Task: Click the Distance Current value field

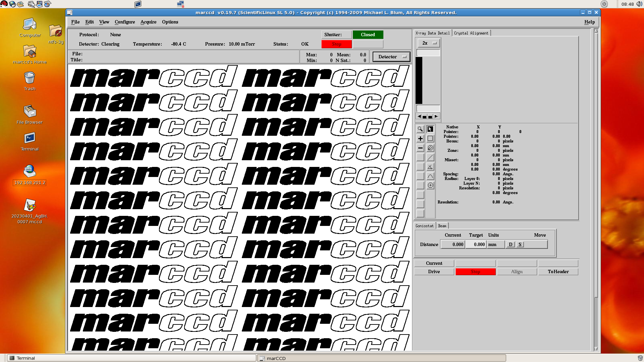Action: pos(453,244)
